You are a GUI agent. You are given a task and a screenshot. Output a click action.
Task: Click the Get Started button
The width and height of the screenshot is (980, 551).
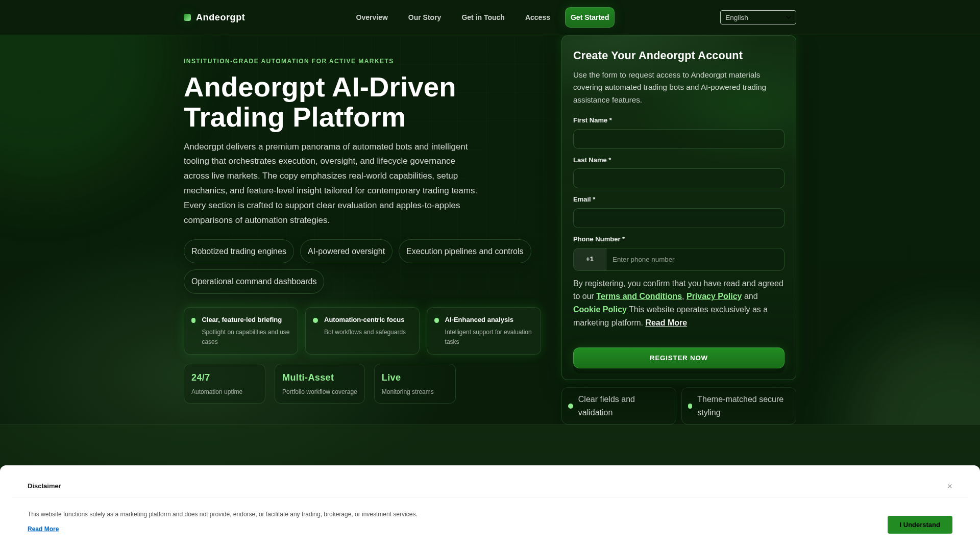point(590,17)
